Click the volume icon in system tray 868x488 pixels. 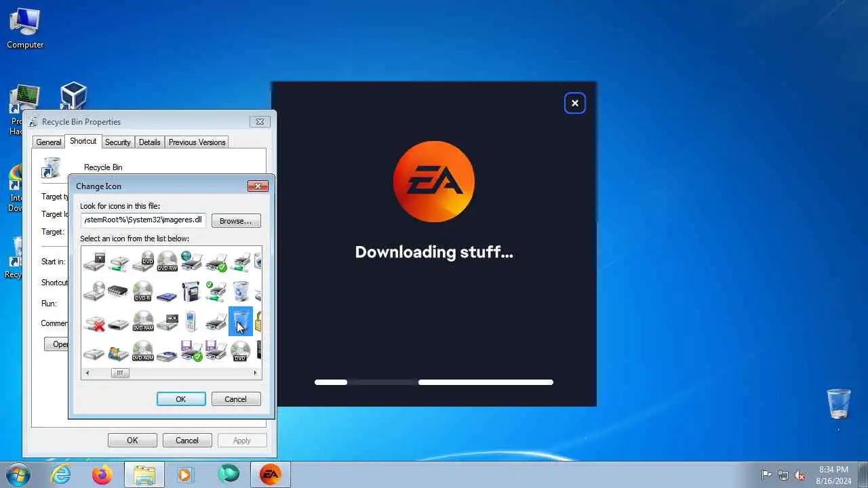click(800, 475)
